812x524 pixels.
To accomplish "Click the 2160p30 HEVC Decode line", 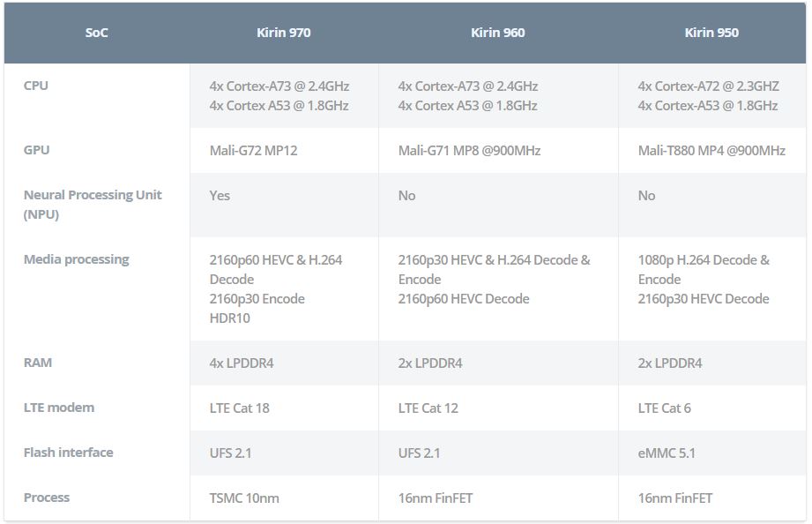I will 704,298.
